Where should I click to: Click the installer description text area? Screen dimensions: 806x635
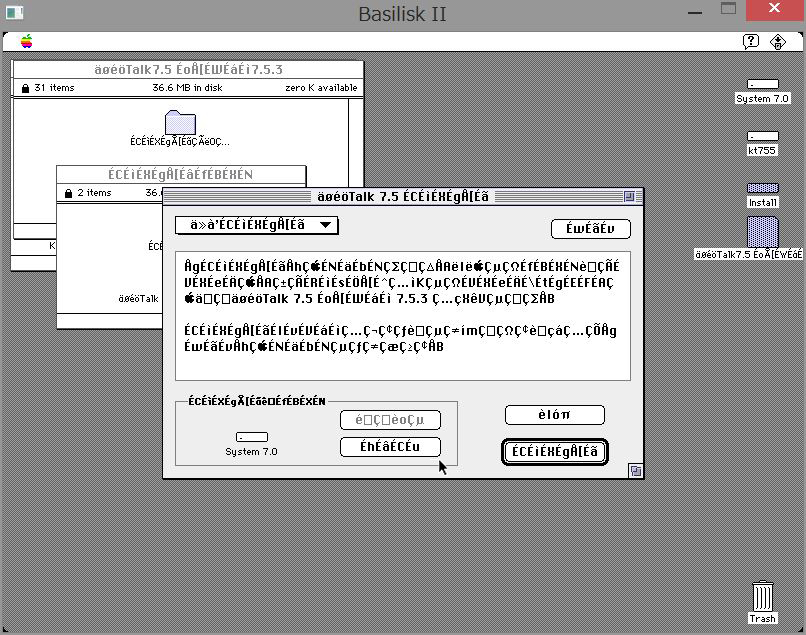402,316
